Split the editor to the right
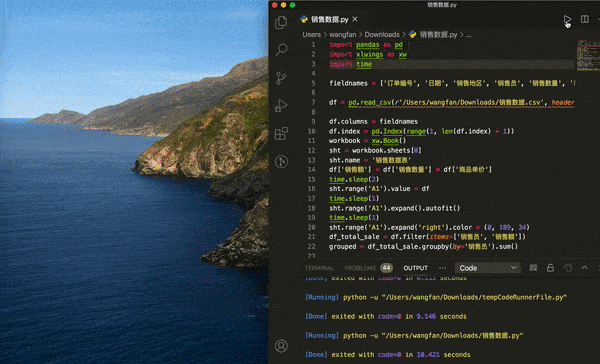 tap(585, 19)
